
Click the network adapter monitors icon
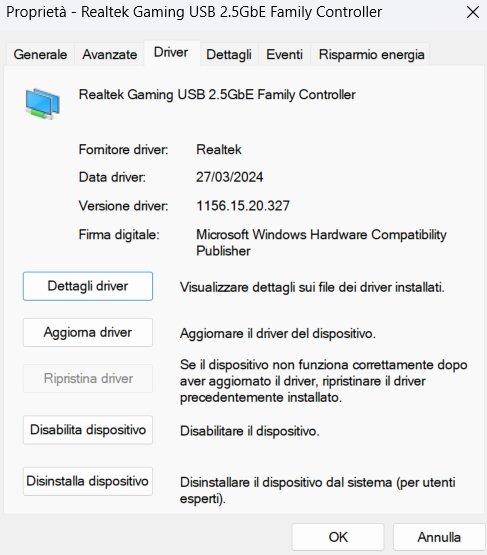click(x=42, y=104)
